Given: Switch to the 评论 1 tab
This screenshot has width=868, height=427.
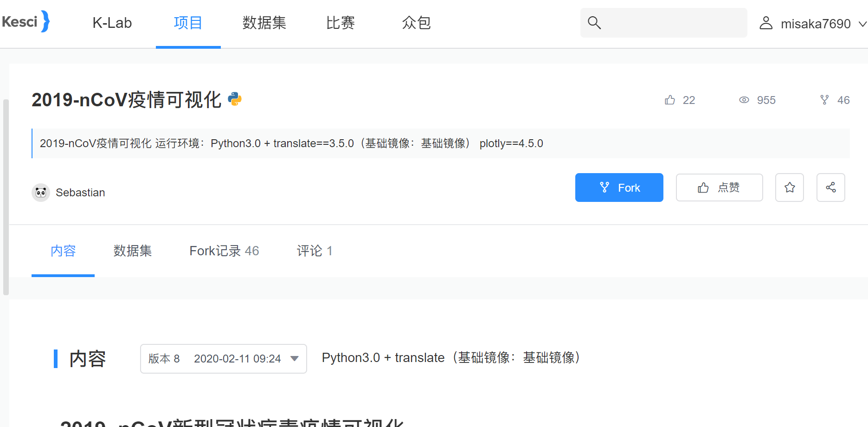Looking at the screenshot, I should pyautogui.click(x=315, y=251).
